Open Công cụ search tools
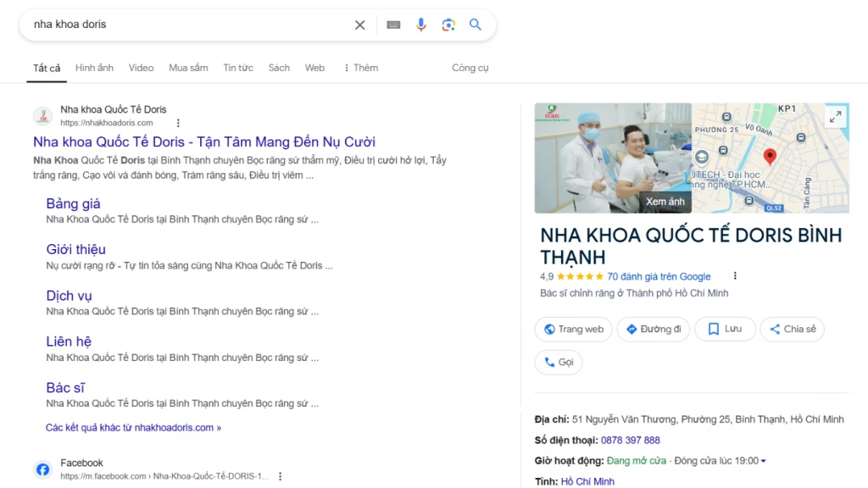The height and width of the screenshot is (488, 868). pos(470,68)
